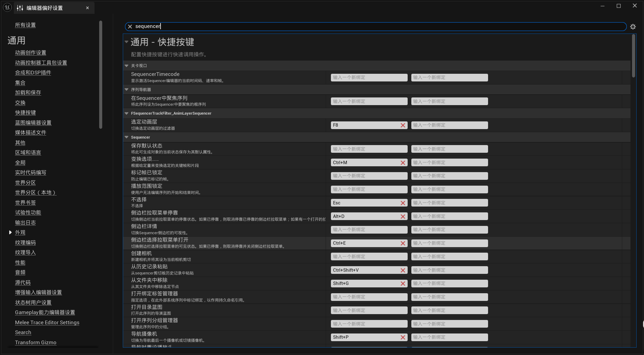Open the Search settings page in sidebar
This screenshot has width=644, height=355.
[x=23, y=332]
